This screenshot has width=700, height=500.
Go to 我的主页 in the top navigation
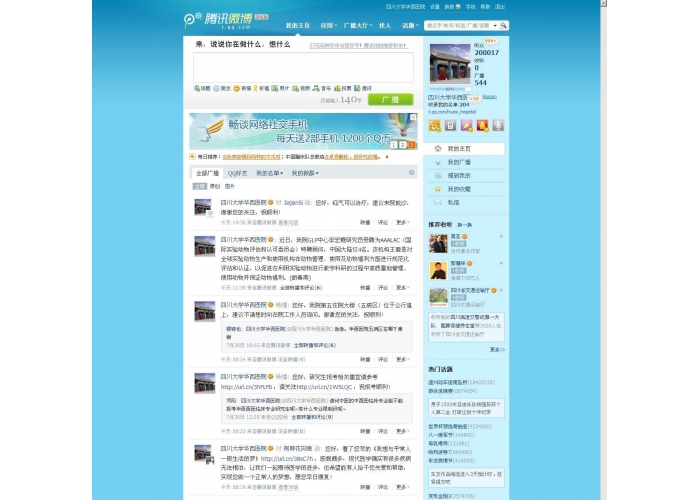pyautogui.click(x=298, y=25)
